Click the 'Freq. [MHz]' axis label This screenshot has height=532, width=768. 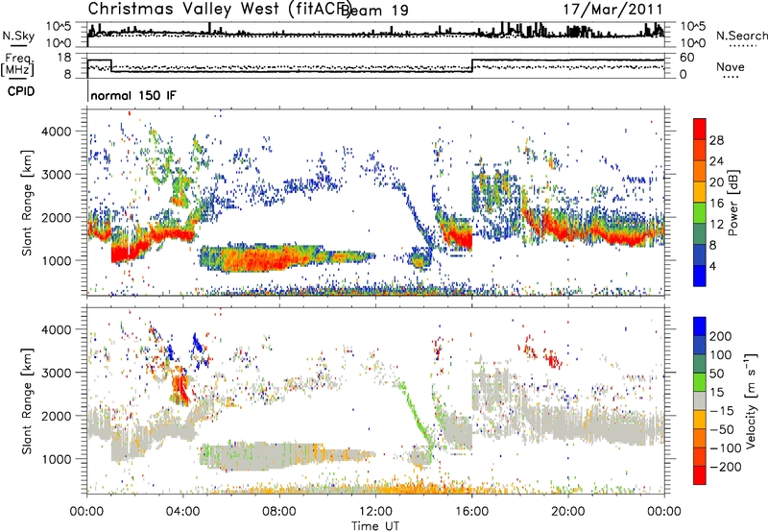pos(18,64)
